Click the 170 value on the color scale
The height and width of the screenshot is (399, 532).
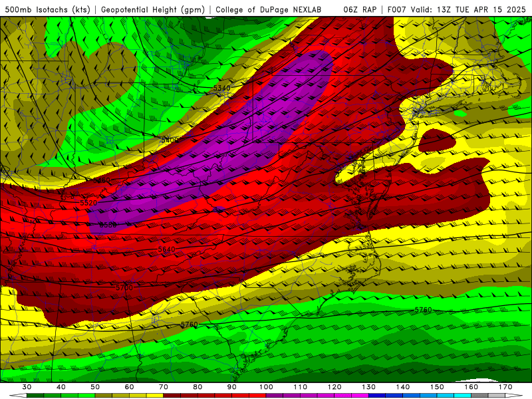click(505, 387)
